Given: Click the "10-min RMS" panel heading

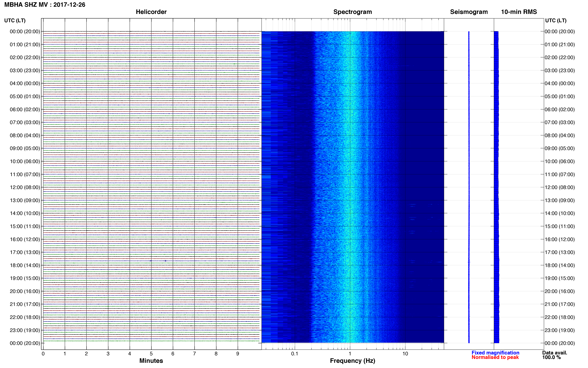Looking at the screenshot, I should (519, 12).
